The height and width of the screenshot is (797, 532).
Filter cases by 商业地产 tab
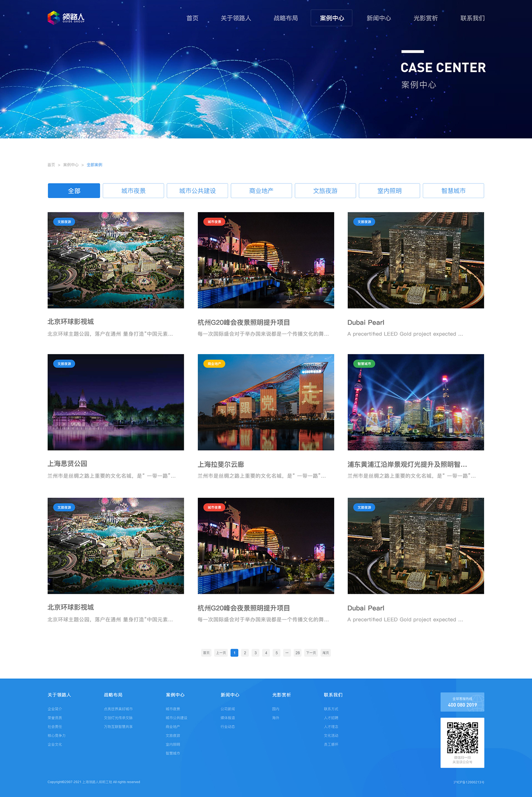(x=261, y=191)
